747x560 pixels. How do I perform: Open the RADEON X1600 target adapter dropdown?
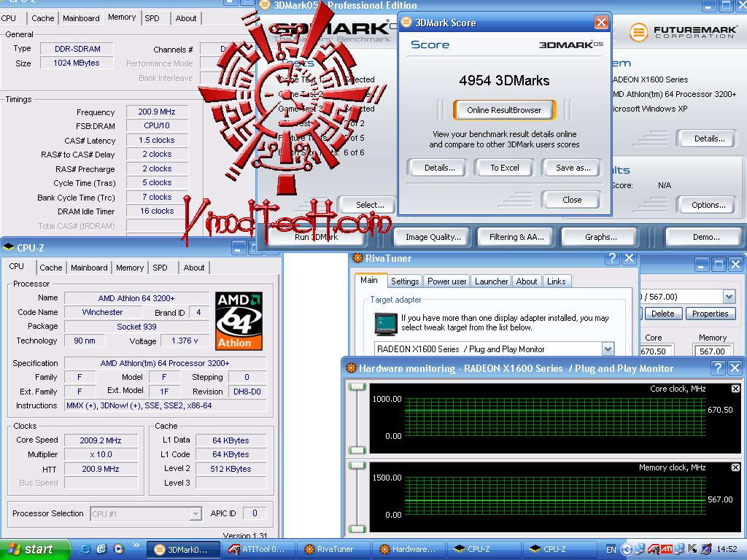608,349
